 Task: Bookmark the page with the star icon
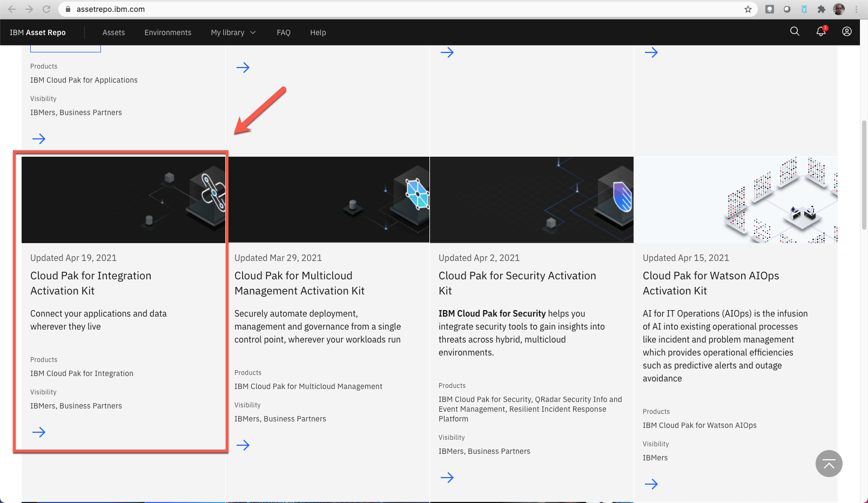749,9
